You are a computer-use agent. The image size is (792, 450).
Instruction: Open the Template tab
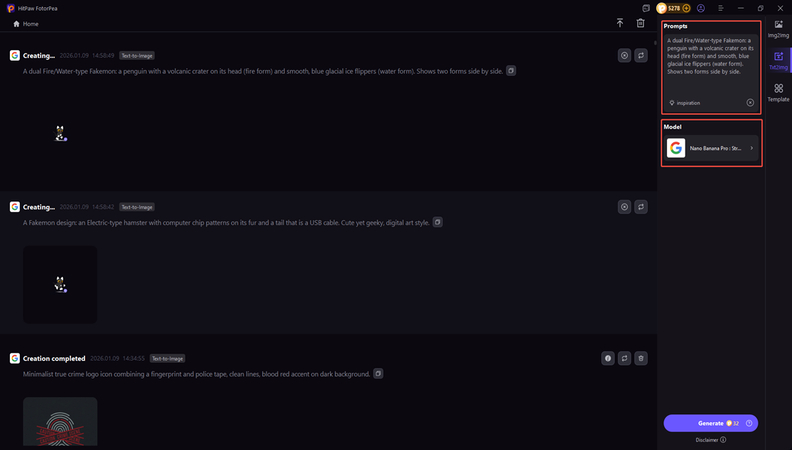[x=778, y=93]
